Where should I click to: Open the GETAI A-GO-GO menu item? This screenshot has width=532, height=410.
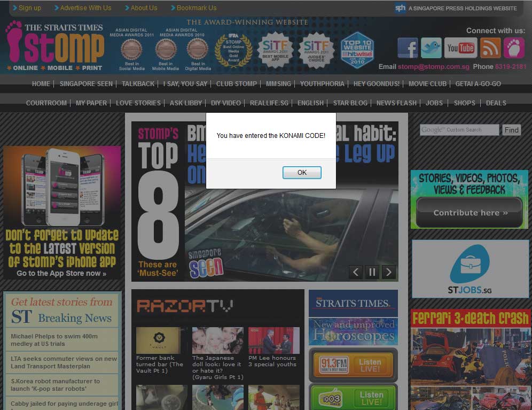pos(478,84)
